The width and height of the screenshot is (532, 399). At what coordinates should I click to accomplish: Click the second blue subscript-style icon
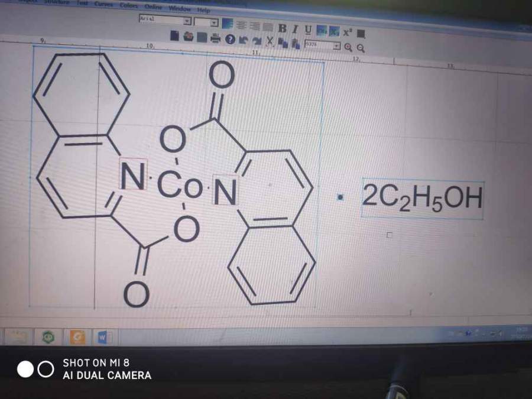coord(334,32)
